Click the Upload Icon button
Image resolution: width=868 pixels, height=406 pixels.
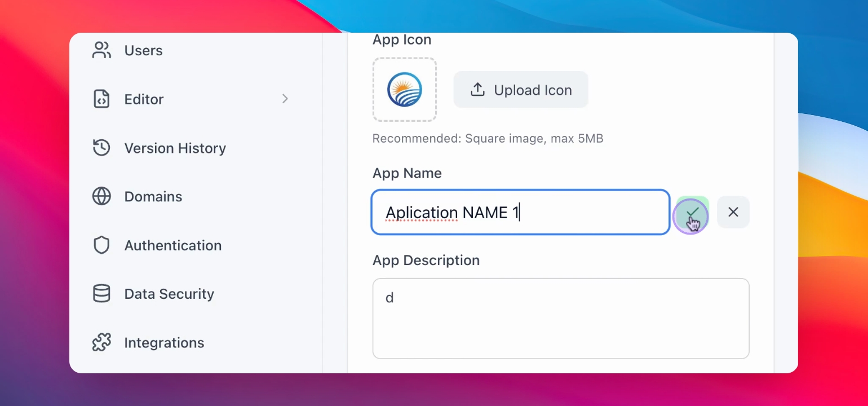521,90
